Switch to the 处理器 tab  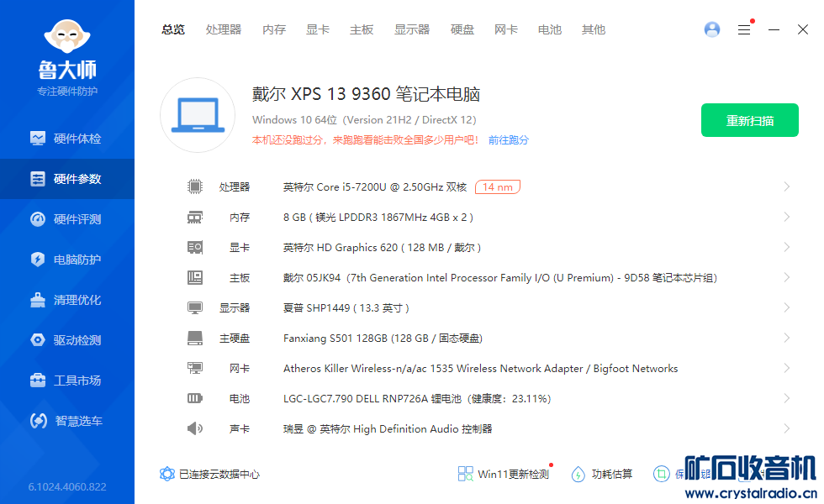224,29
